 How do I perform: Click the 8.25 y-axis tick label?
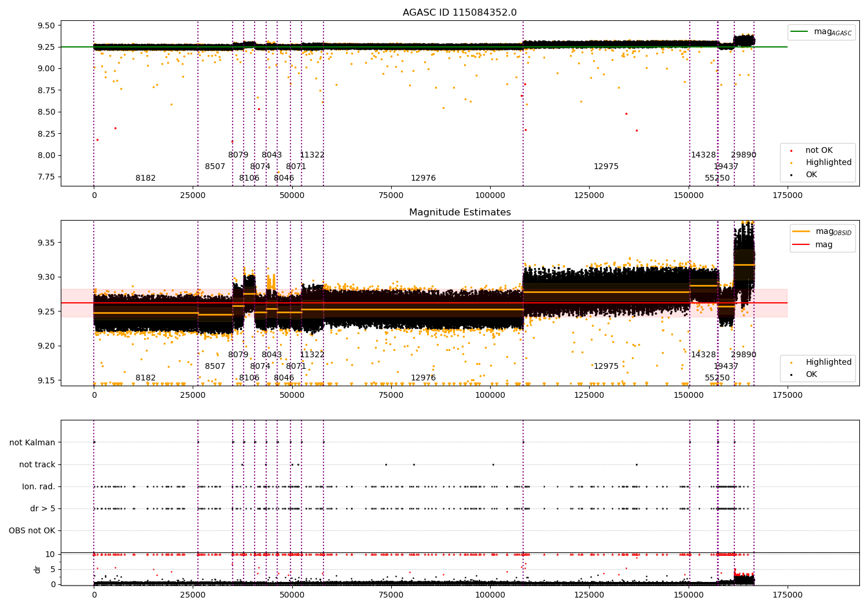pos(46,134)
